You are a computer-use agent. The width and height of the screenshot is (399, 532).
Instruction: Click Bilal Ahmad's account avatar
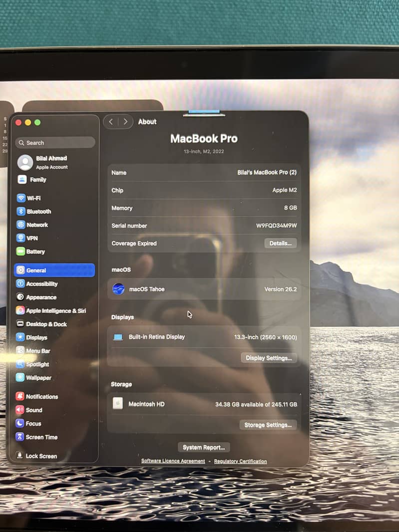click(x=25, y=162)
